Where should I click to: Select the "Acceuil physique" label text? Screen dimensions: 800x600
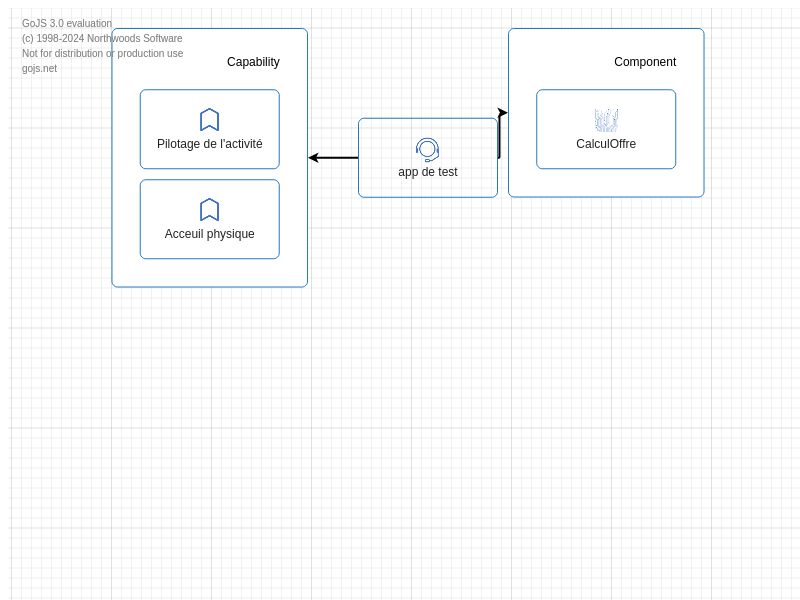coord(209,234)
